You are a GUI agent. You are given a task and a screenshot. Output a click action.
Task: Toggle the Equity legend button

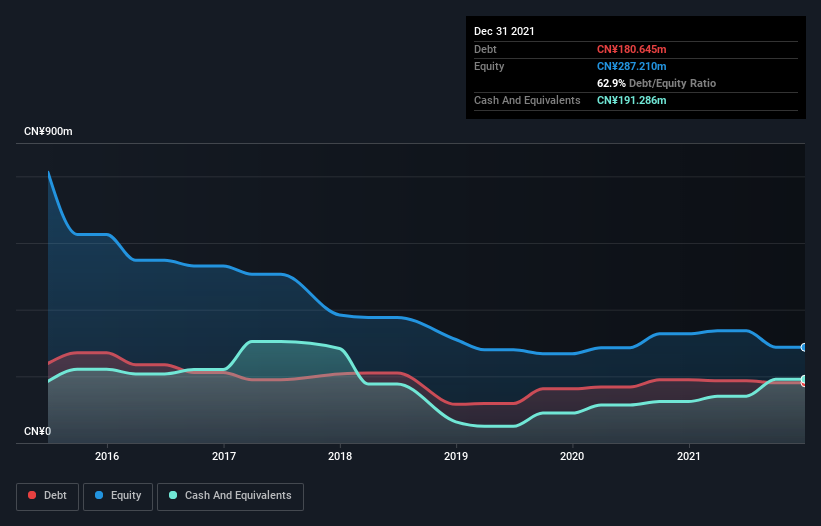118,496
